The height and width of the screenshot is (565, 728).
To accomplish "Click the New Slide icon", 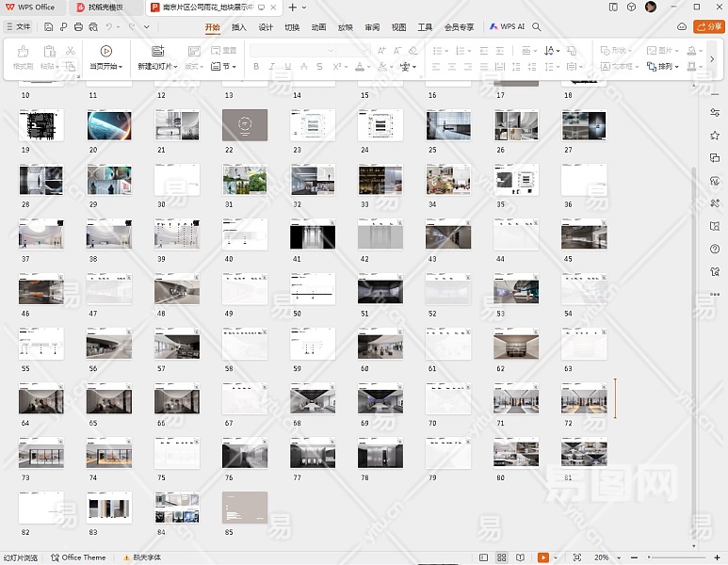I will 157,52.
